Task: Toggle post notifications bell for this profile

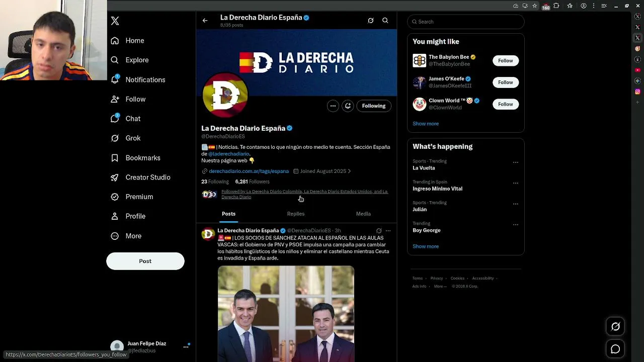Action: coord(348,106)
